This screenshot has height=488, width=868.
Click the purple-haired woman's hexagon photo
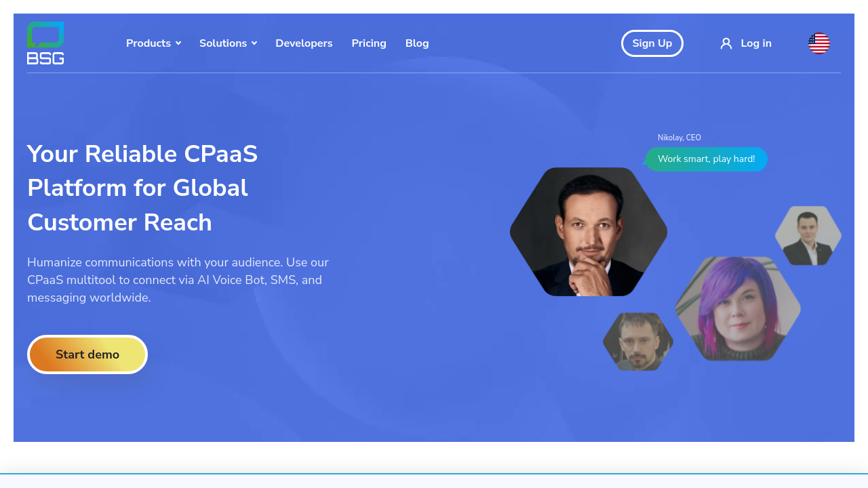click(x=738, y=308)
